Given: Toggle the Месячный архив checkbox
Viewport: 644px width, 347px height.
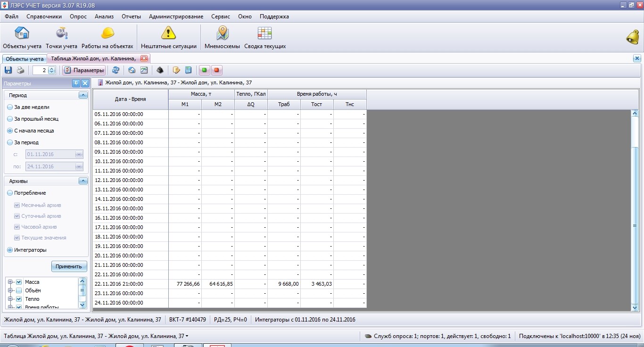Looking at the screenshot, I should pyautogui.click(x=17, y=205).
